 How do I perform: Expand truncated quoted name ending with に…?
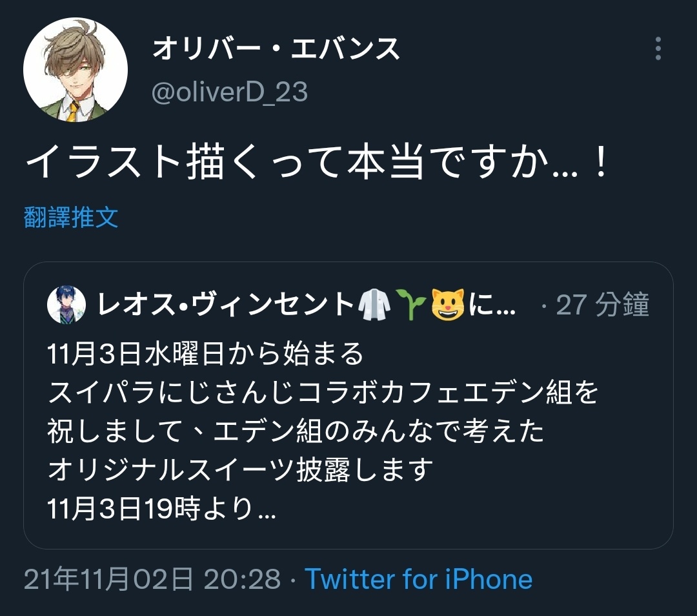click(x=492, y=305)
